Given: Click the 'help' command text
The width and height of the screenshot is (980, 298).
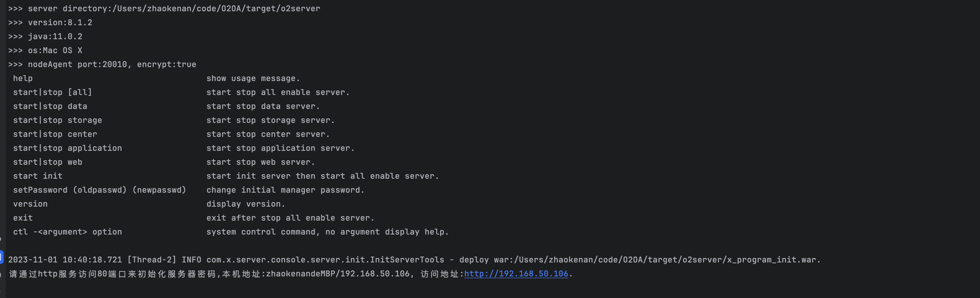Looking at the screenshot, I should (23, 78).
